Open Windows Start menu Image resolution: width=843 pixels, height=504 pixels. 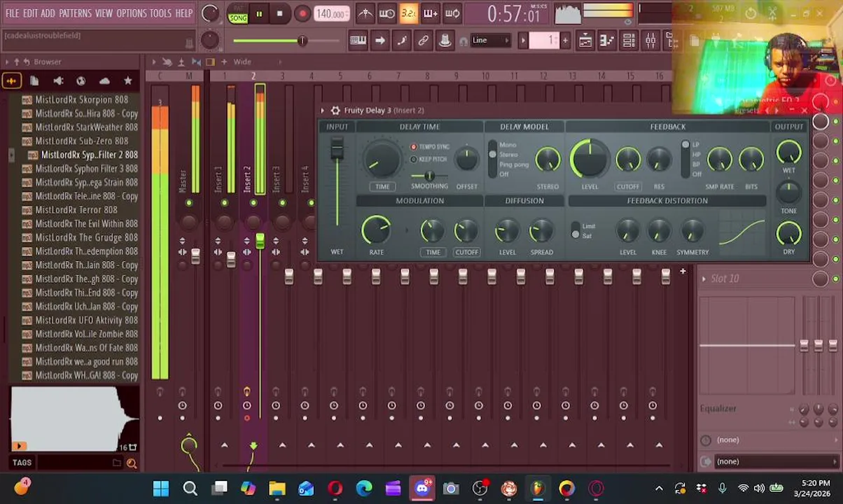click(161, 488)
